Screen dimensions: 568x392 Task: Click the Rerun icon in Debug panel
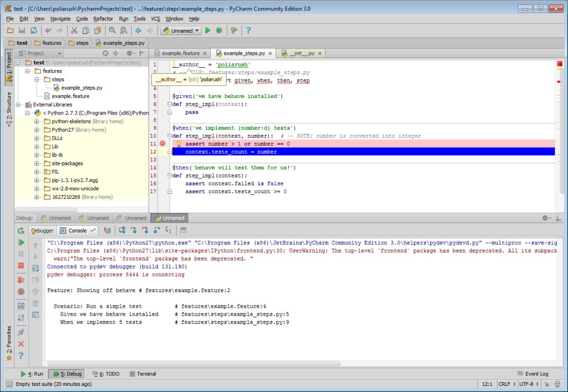click(x=21, y=231)
